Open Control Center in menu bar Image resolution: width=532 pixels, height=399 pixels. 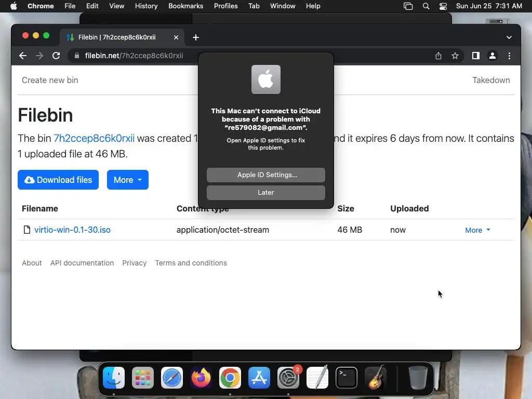pyautogui.click(x=443, y=6)
